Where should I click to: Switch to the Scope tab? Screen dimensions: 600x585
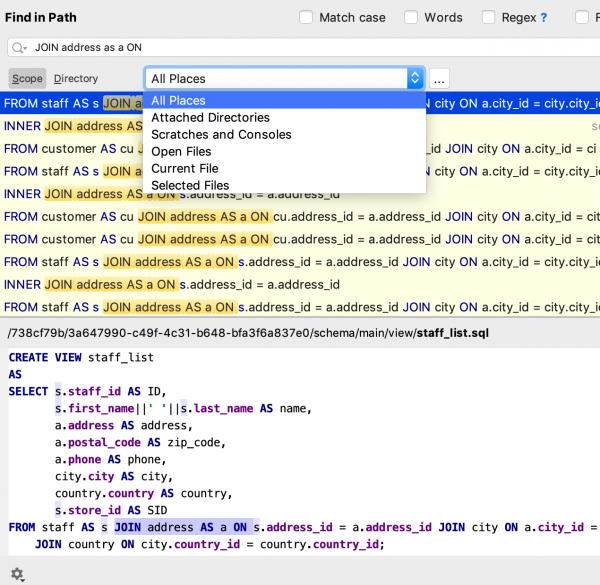pos(27,78)
